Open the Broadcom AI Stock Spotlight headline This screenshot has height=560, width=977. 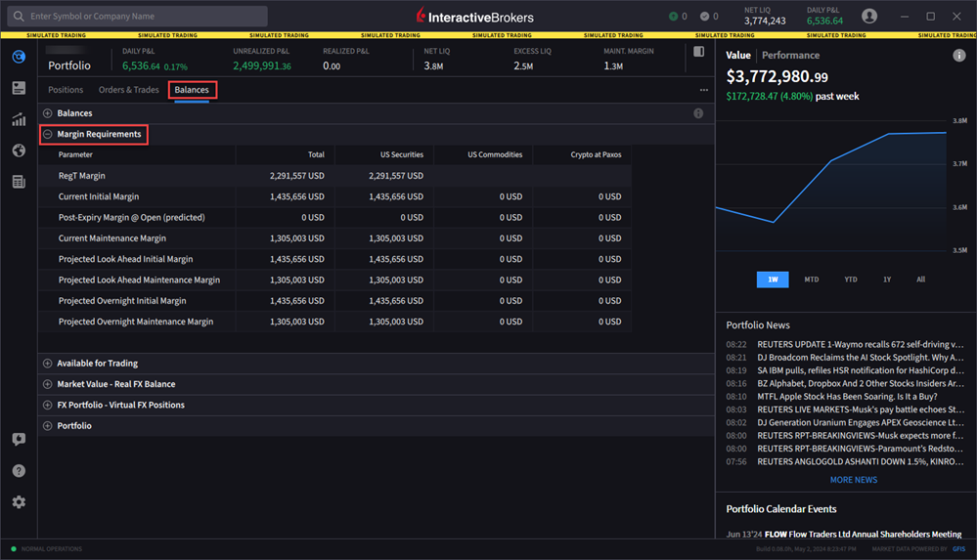(x=860, y=358)
